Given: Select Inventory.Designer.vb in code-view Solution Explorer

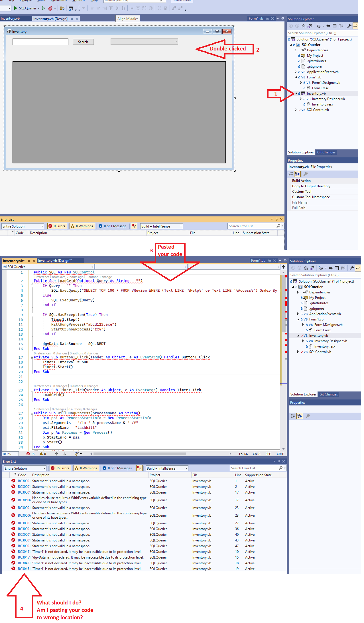Looking at the screenshot, I should tap(331, 341).
